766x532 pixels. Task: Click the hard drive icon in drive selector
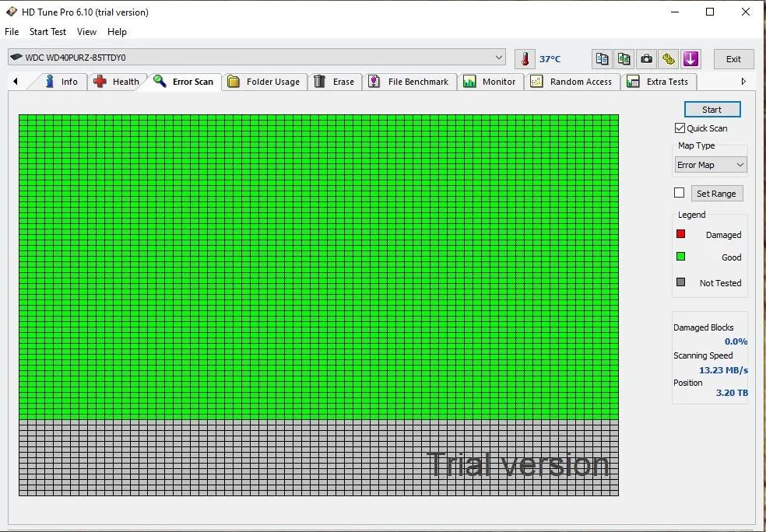16,57
